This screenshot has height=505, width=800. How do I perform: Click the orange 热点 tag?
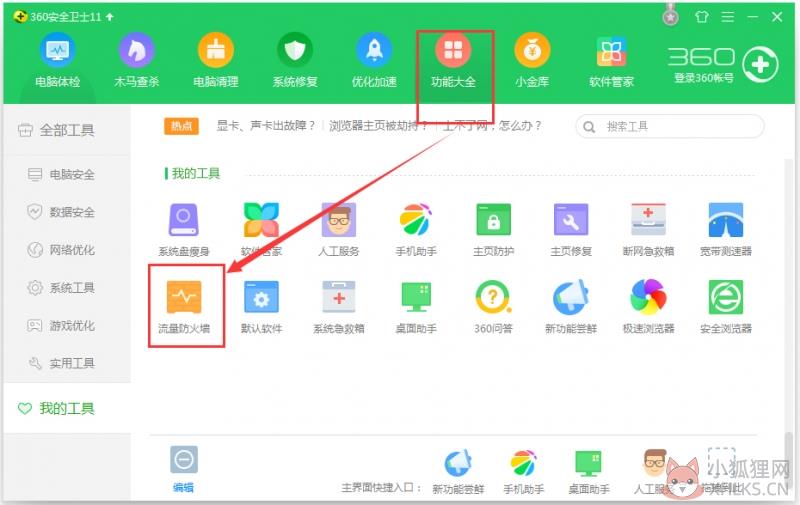pyautogui.click(x=181, y=126)
